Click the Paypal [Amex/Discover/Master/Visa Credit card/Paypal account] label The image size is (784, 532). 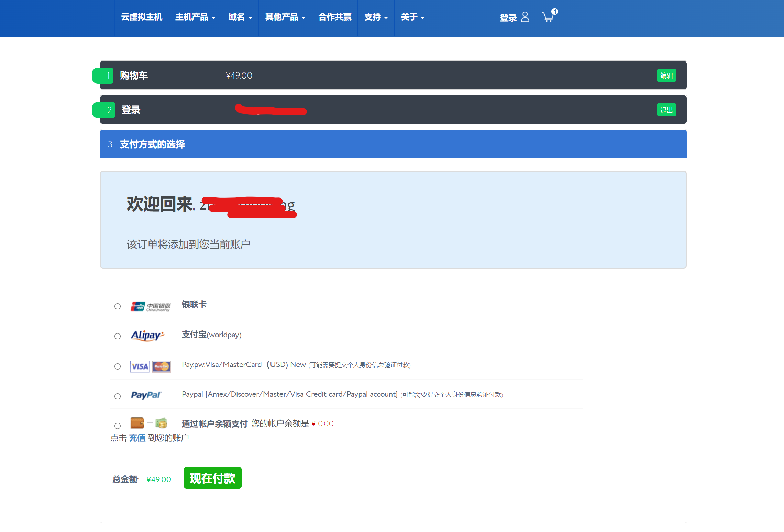click(290, 394)
